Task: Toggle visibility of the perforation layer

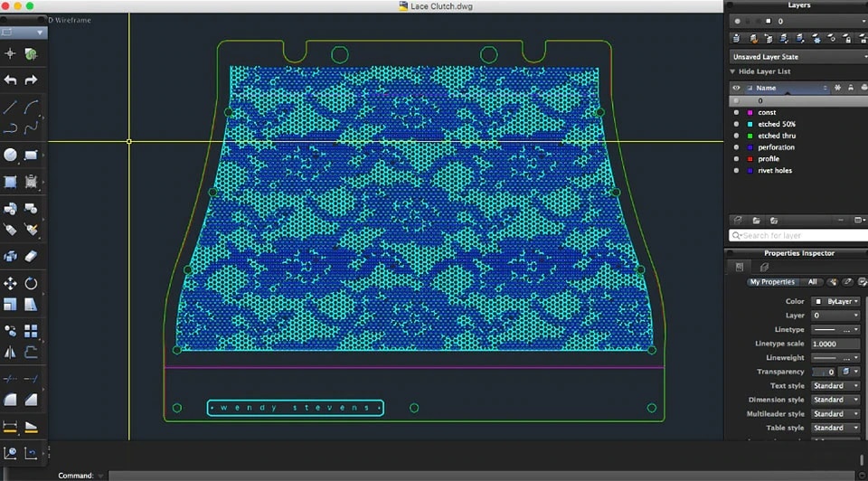Action: click(x=736, y=147)
